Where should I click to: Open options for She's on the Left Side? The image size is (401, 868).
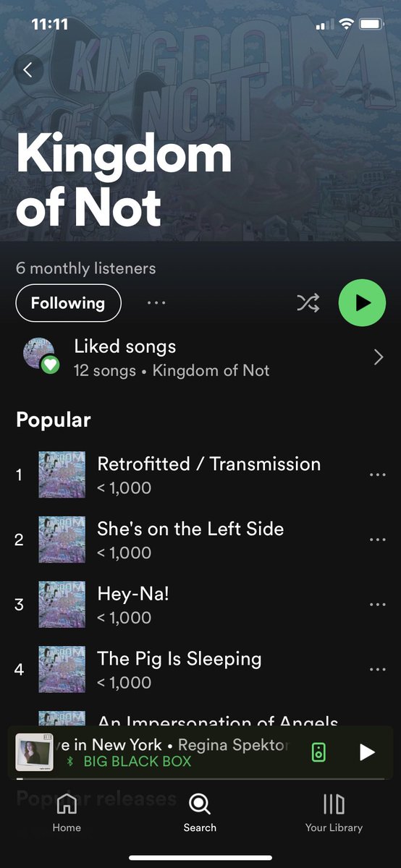(377, 540)
